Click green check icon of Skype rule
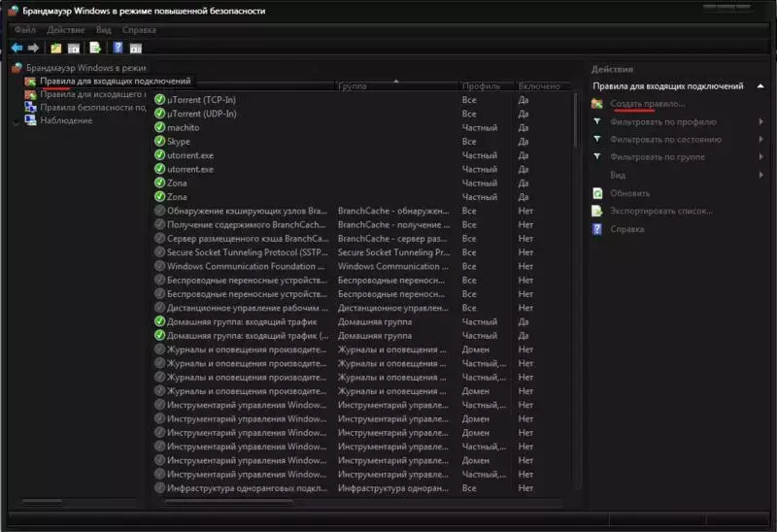Viewport: 777px width, 532px height. pyautogui.click(x=159, y=141)
